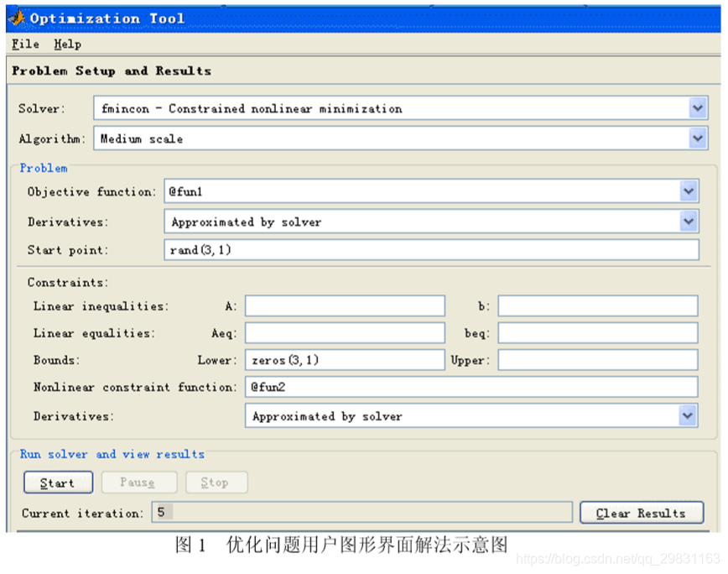Click the MATLAB logo in title bar

pos(17,18)
